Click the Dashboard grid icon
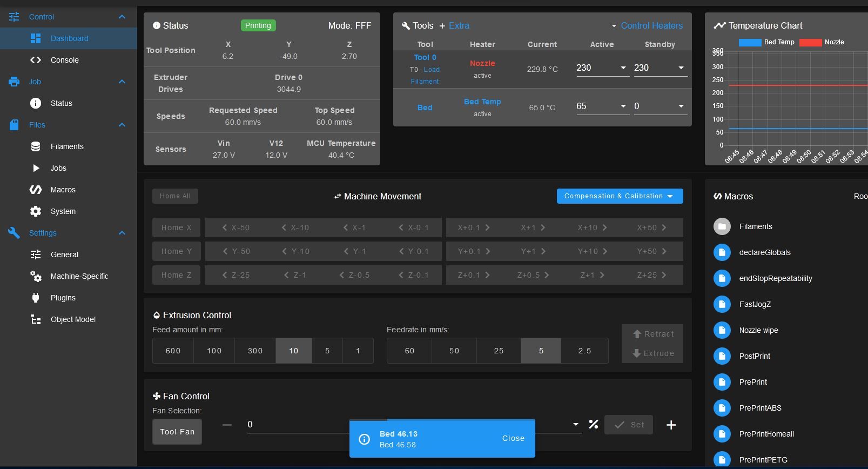The height and width of the screenshot is (469, 868). (x=36, y=38)
